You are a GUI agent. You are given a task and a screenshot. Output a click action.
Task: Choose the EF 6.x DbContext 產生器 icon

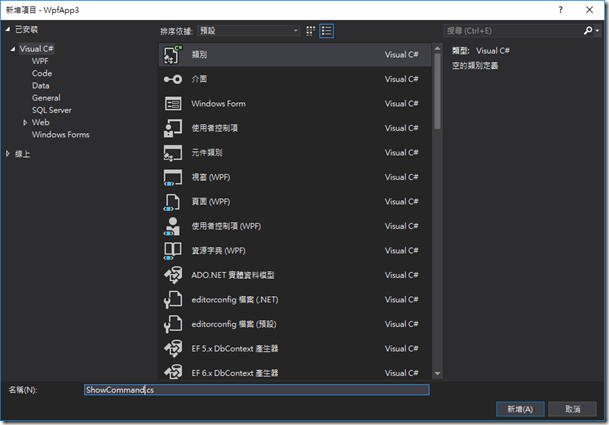pos(172,372)
